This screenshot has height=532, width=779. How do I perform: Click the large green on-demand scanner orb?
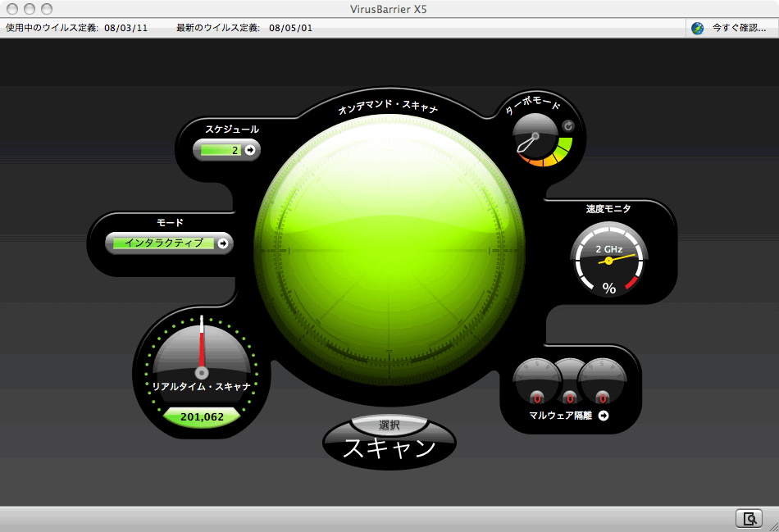(x=389, y=250)
